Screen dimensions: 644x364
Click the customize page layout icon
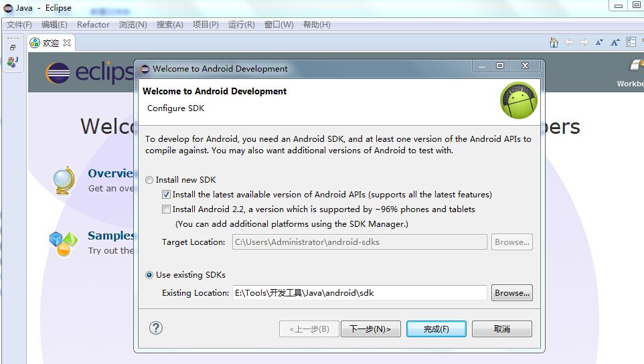click(x=631, y=42)
